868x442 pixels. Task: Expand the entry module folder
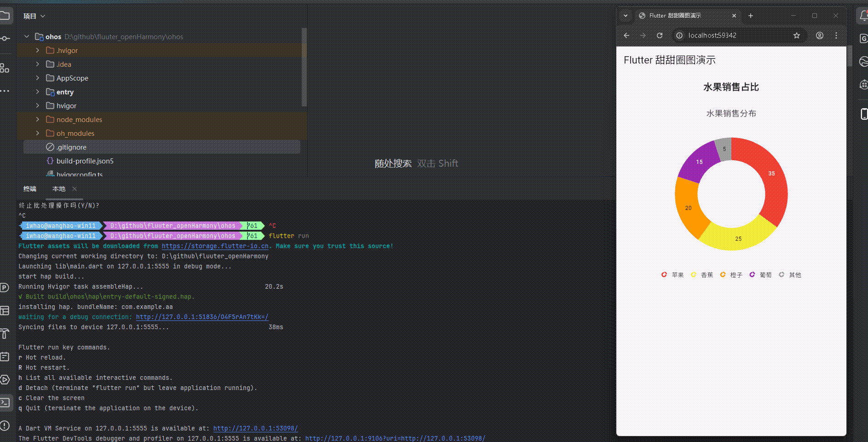(x=38, y=92)
